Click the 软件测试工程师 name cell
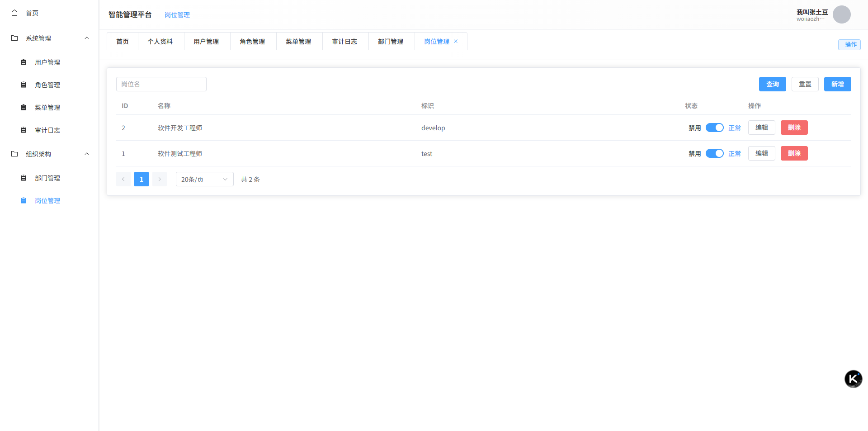868x431 pixels. pyautogui.click(x=180, y=154)
